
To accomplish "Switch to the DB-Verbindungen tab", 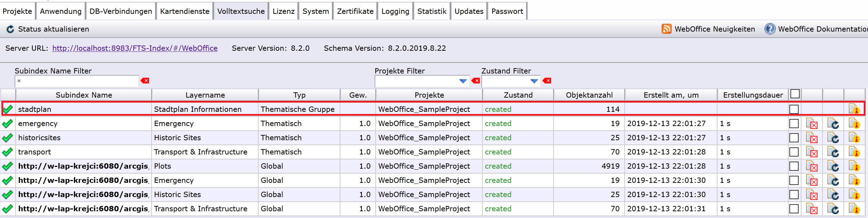I will 121,11.
